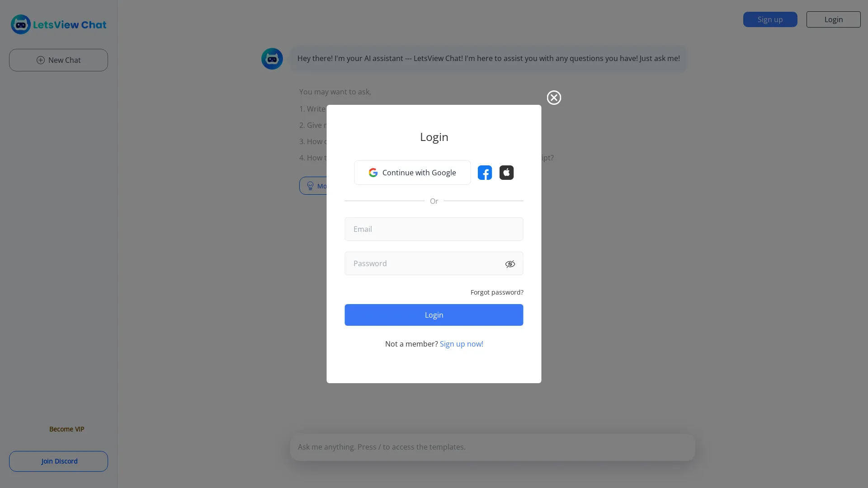868x488 pixels.
Task: Toggle password visibility eye icon
Action: (509, 263)
